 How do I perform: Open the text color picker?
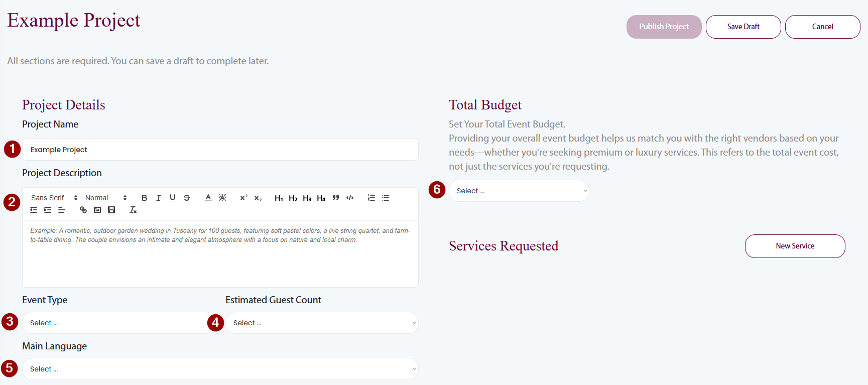[x=208, y=198]
